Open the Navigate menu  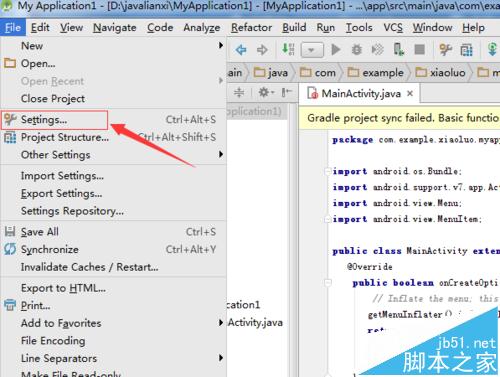pos(115,27)
